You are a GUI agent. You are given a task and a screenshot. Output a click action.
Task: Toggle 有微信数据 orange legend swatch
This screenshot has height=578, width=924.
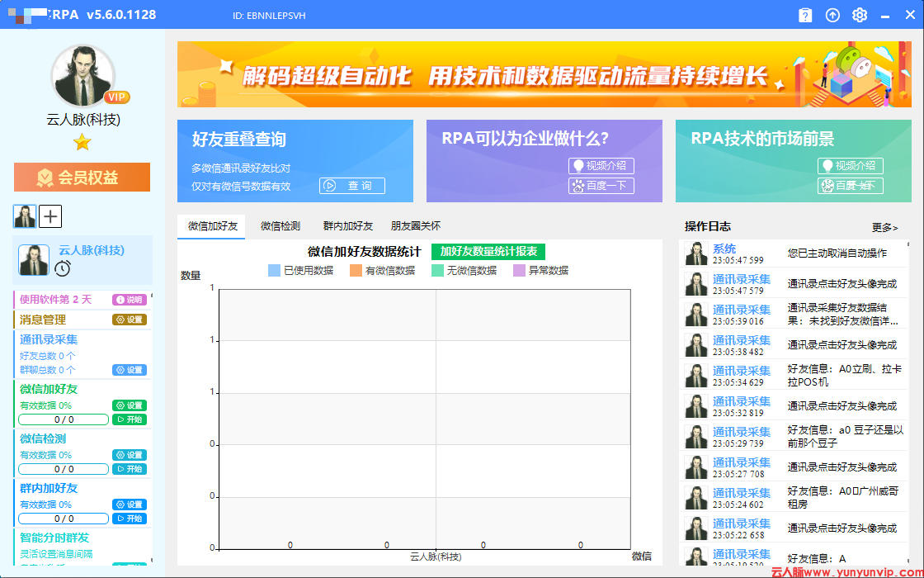click(356, 271)
